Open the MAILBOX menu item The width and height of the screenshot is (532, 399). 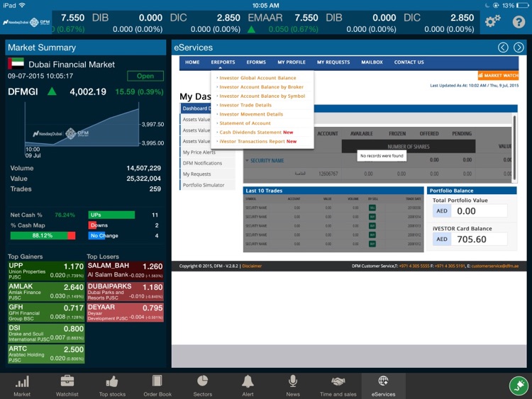pyautogui.click(x=372, y=62)
